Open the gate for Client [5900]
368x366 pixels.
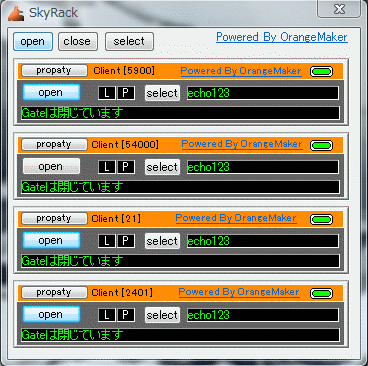[x=51, y=92]
